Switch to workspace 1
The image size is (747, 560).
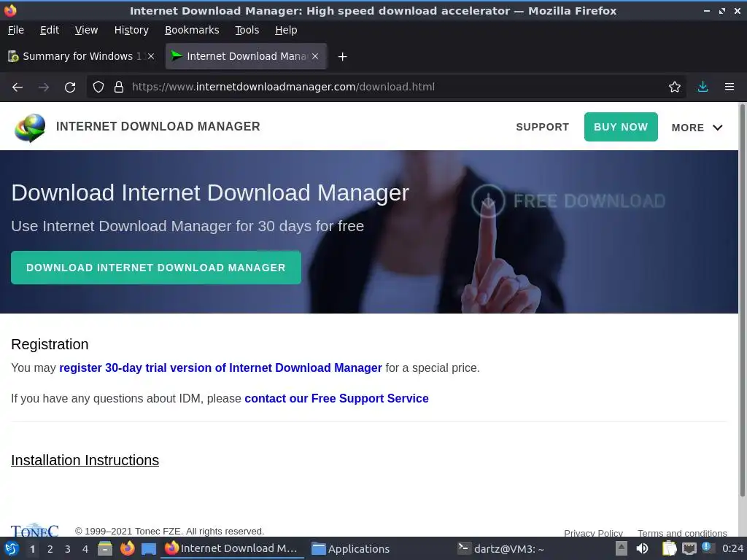point(32,550)
